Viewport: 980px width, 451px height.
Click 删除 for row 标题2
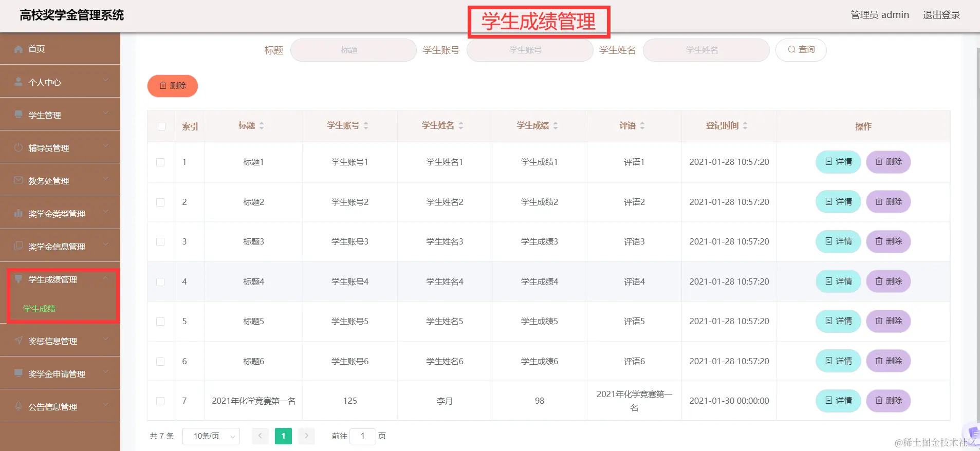click(889, 202)
